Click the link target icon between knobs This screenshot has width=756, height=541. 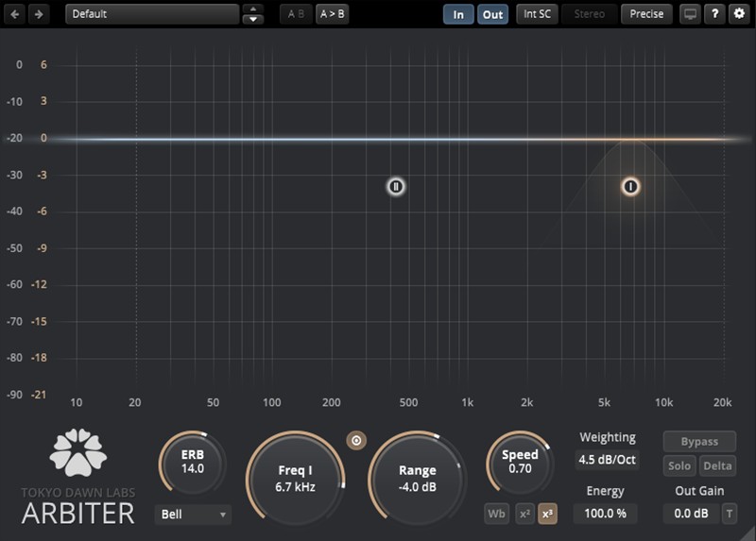[356, 440]
